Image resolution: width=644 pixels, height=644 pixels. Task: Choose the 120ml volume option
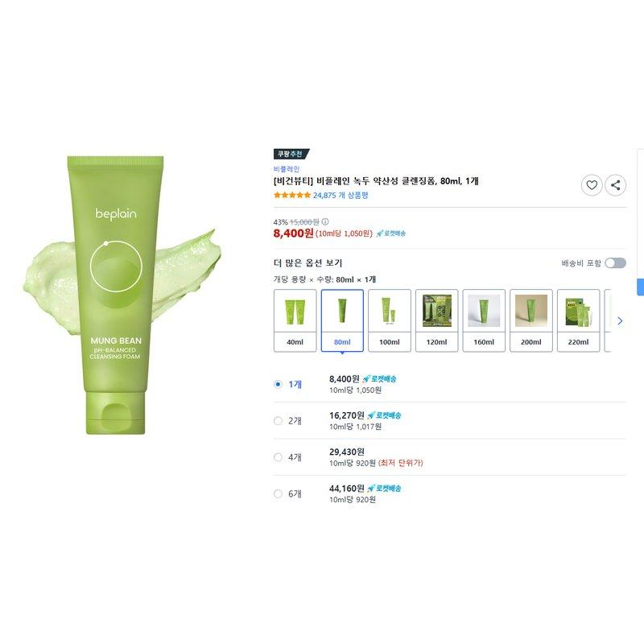pos(436,320)
